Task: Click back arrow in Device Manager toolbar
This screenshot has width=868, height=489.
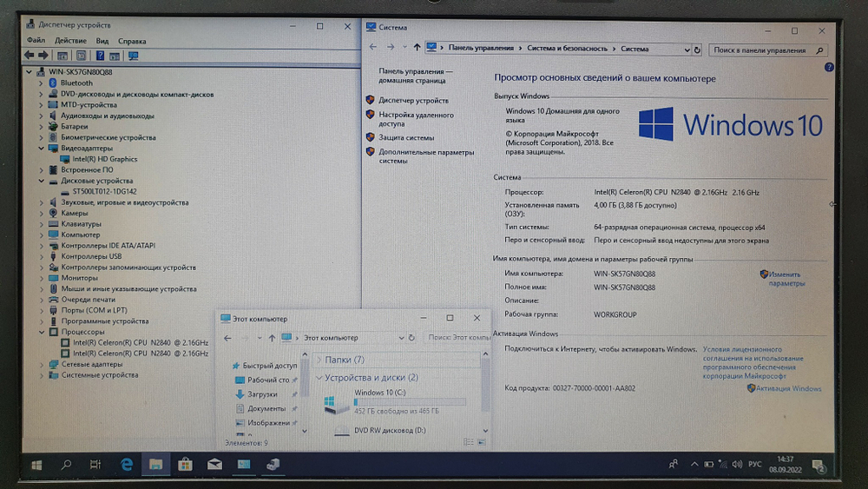Action: [29, 56]
